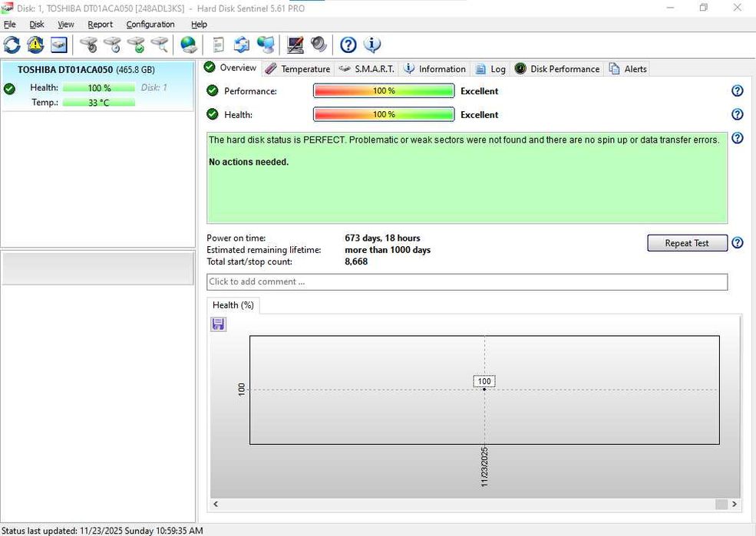Open the File menu

click(x=10, y=24)
